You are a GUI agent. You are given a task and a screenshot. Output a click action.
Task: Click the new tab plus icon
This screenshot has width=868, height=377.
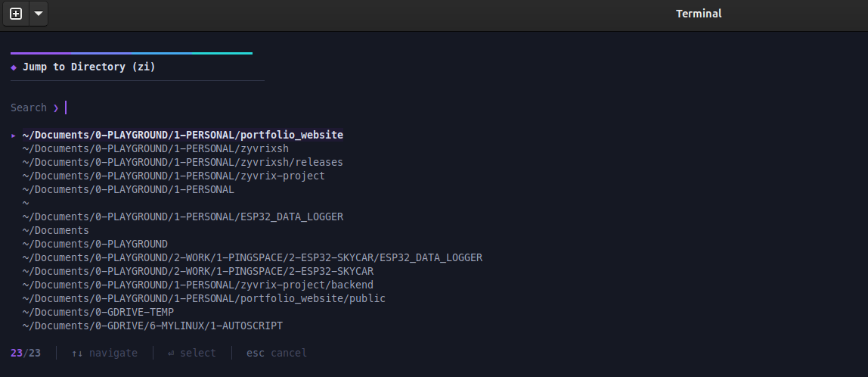(x=16, y=14)
